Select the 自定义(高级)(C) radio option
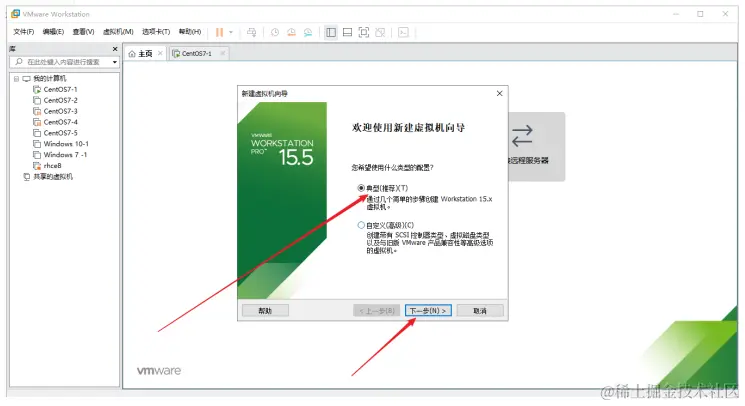745x406 pixels. point(361,225)
